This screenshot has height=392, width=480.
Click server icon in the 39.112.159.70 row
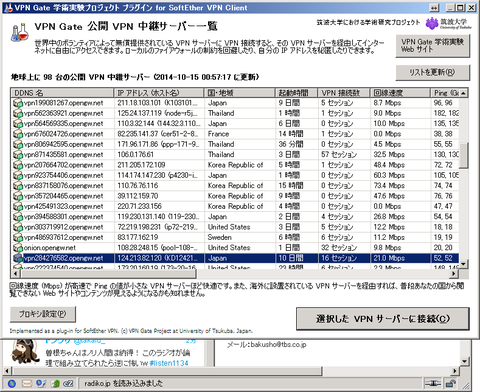click(x=18, y=196)
